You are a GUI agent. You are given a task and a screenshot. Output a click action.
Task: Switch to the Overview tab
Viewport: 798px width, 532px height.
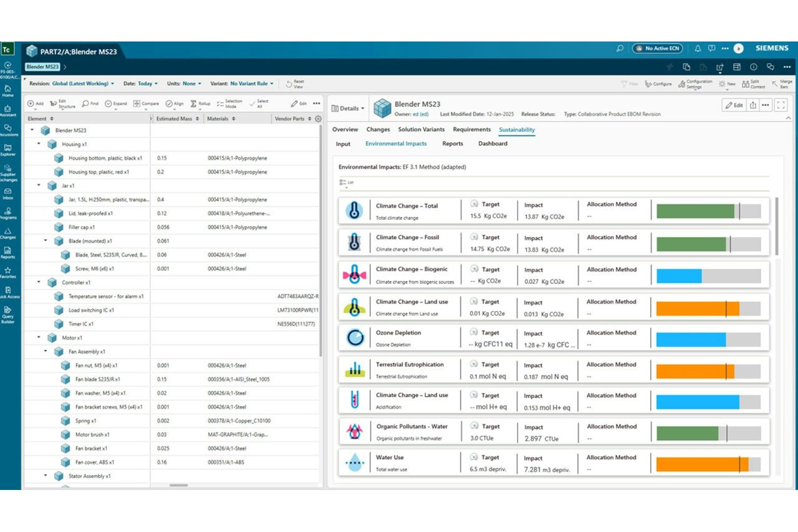[x=345, y=130]
